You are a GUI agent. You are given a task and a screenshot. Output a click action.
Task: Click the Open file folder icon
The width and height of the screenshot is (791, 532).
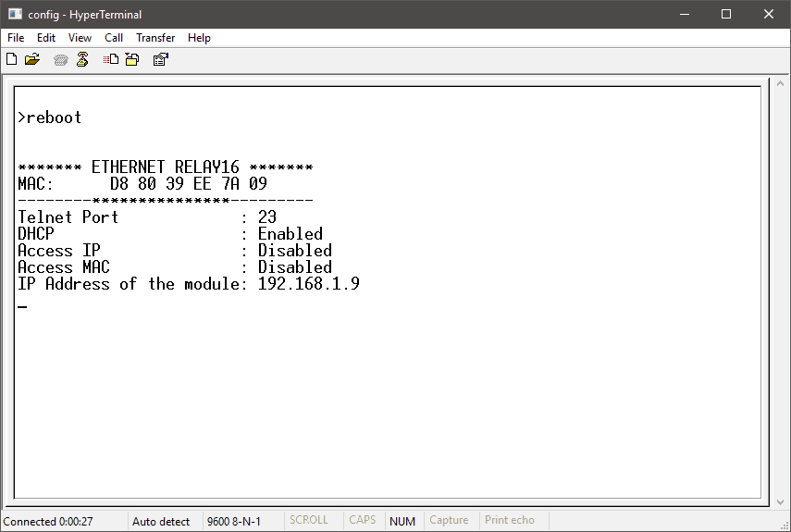[32, 60]
